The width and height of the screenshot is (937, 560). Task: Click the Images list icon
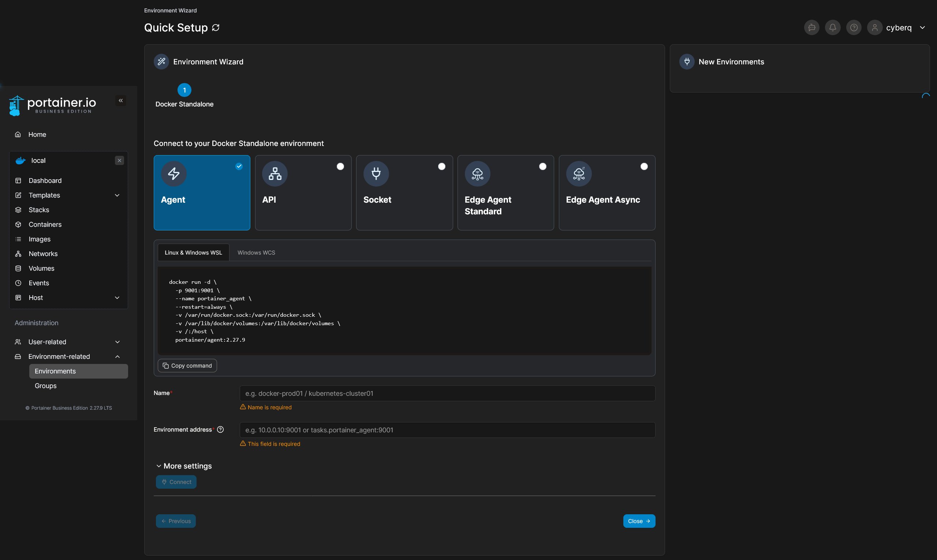click(18, 239)
